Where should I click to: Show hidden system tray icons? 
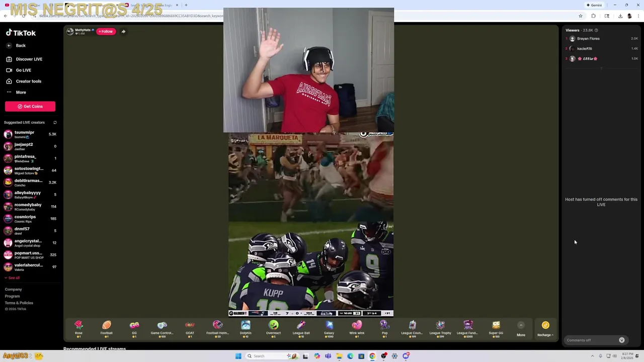pyautogui.click(x=592, y=356)
